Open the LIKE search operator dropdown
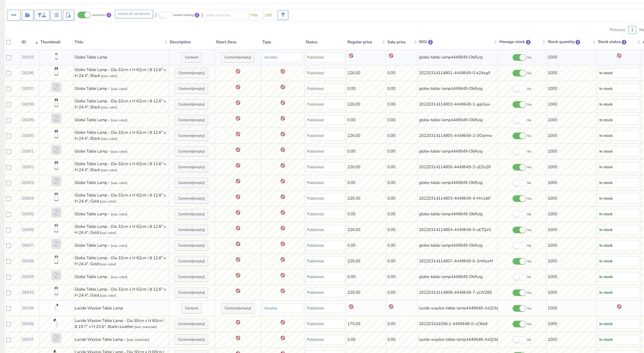644x353 pixels. tap(270, 15)
